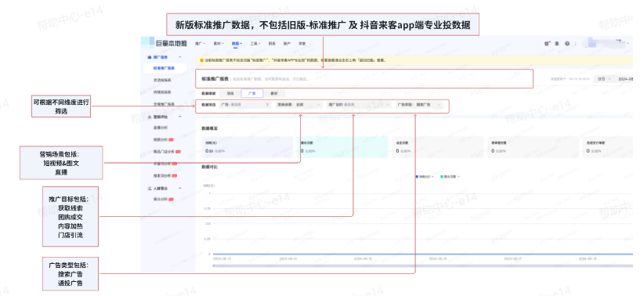Collapse the 营销评估 sidebar section

click(180, 117)
